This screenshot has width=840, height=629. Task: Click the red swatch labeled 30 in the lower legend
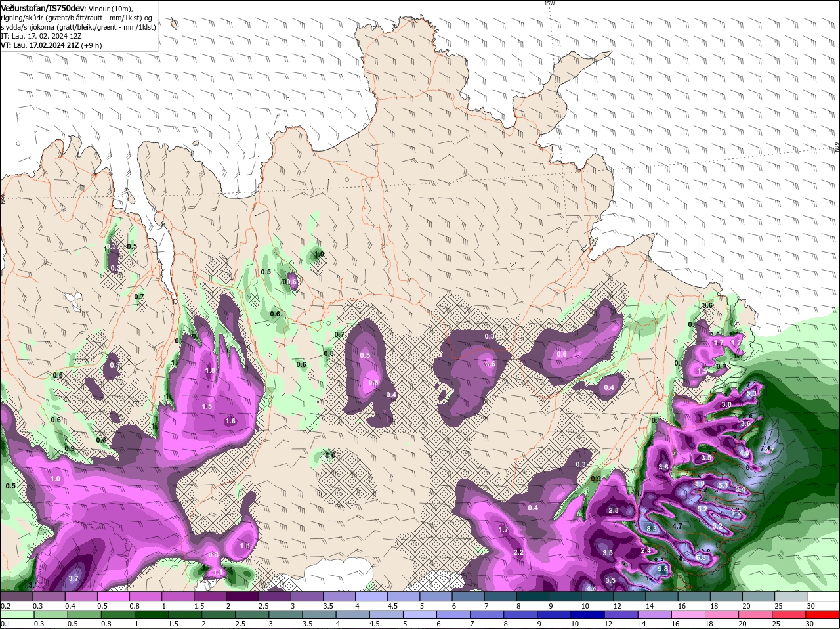tap(823, 615)
